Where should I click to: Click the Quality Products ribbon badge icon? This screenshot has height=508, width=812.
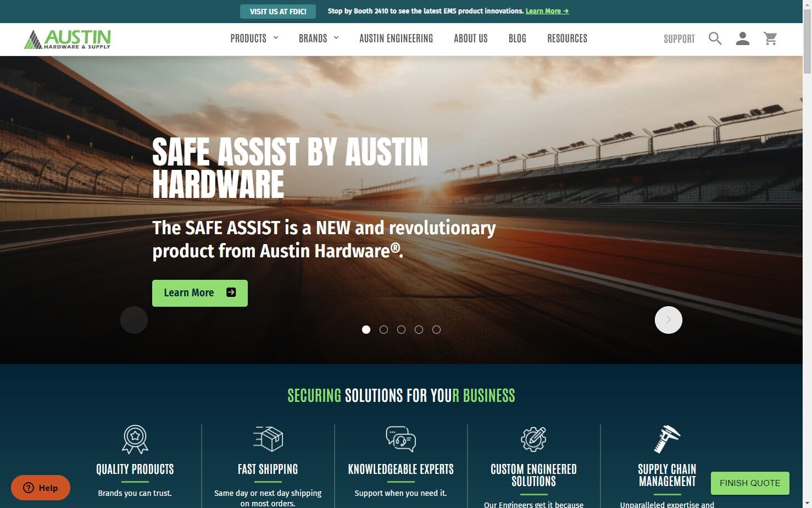135,439
